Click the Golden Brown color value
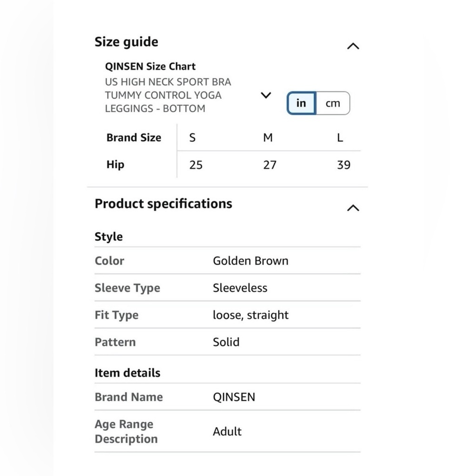Image resolution: width=476 pixels, height=476 pixels. pos(250,261)
